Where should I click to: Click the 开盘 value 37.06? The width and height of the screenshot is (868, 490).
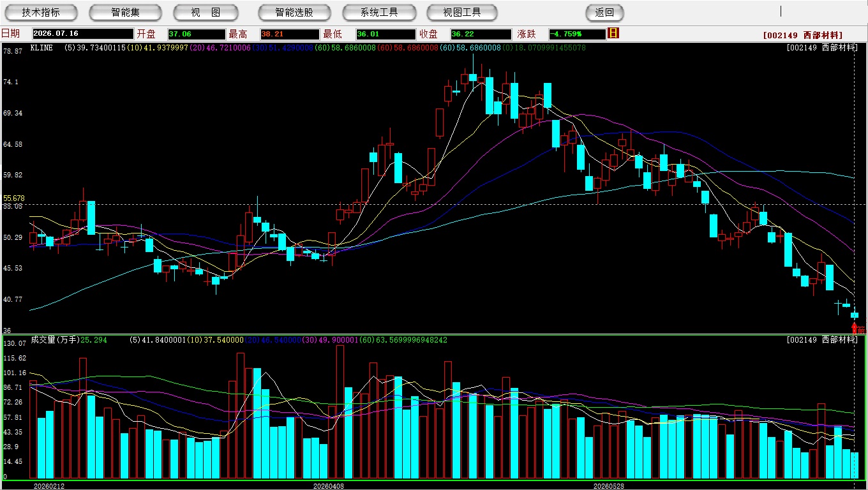[197, 34]
